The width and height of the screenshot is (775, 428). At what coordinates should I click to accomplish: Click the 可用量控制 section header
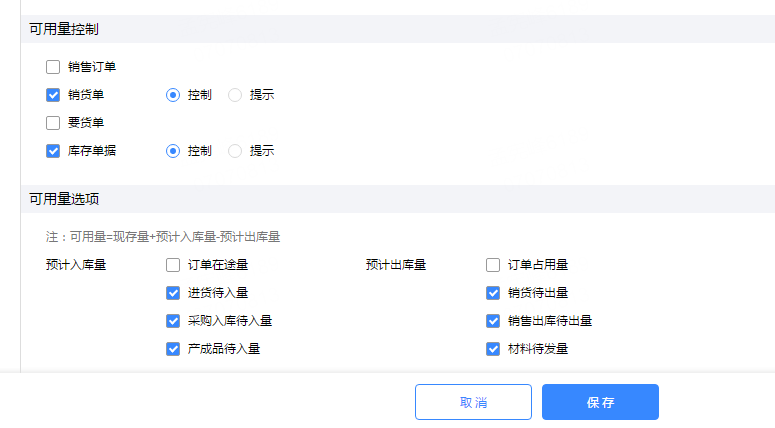click(x=64, y=29)
